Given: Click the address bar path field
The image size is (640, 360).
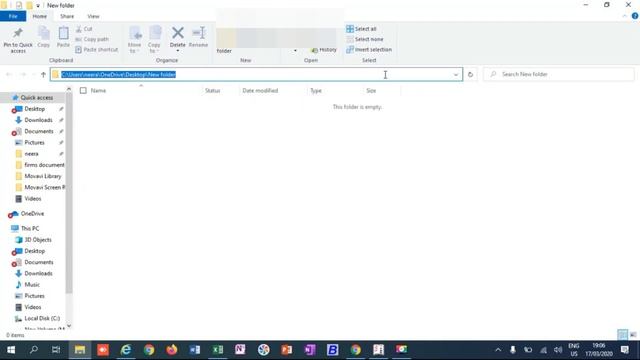Looking at the screenshot, I should point(256,74).
